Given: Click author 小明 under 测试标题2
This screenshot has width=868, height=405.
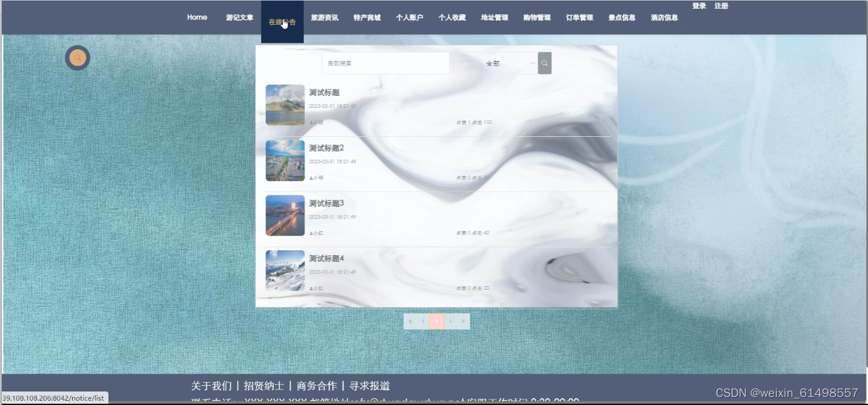Looking at the screenshot, I should 316,178.
